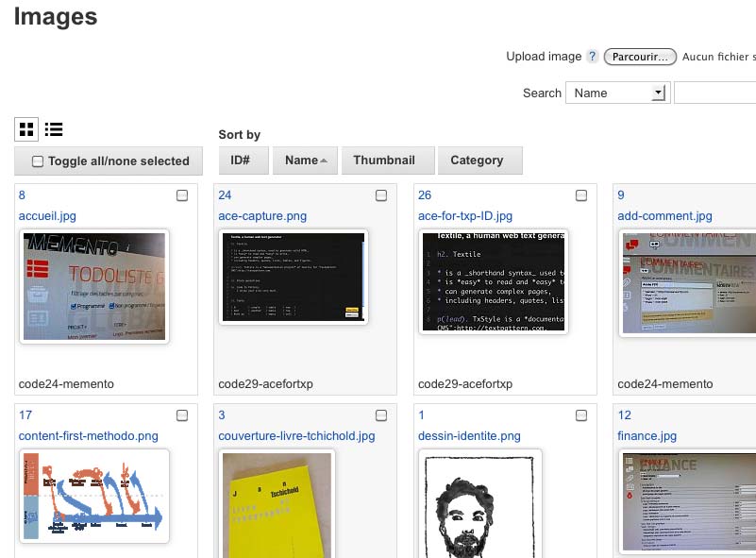
Task: Select checkbox for dessin-identite.png
Action: click(x=581, y=415)
